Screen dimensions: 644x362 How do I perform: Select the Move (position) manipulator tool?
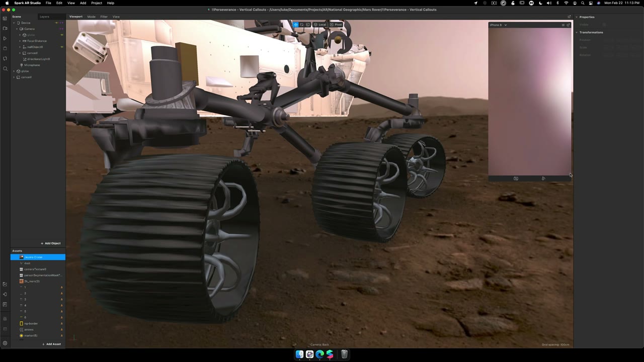click(296, 25)
